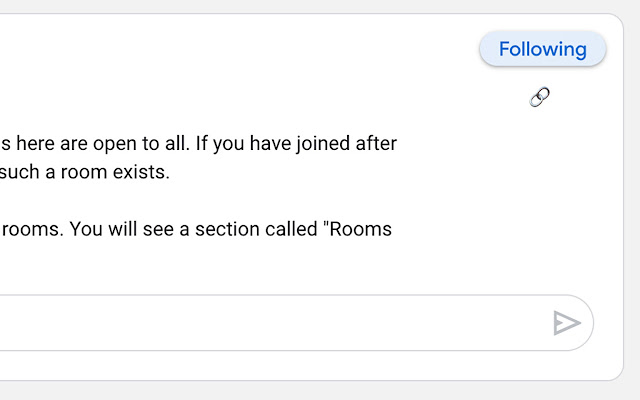Click the link icon below Following
640x400 pixels.
[x=539, y=97]
